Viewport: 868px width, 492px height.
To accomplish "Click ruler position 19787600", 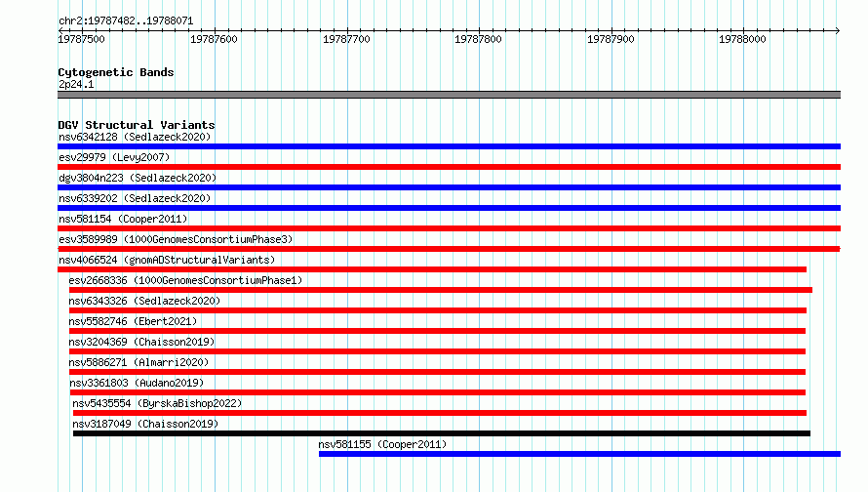I will click(x=214, y=39).
